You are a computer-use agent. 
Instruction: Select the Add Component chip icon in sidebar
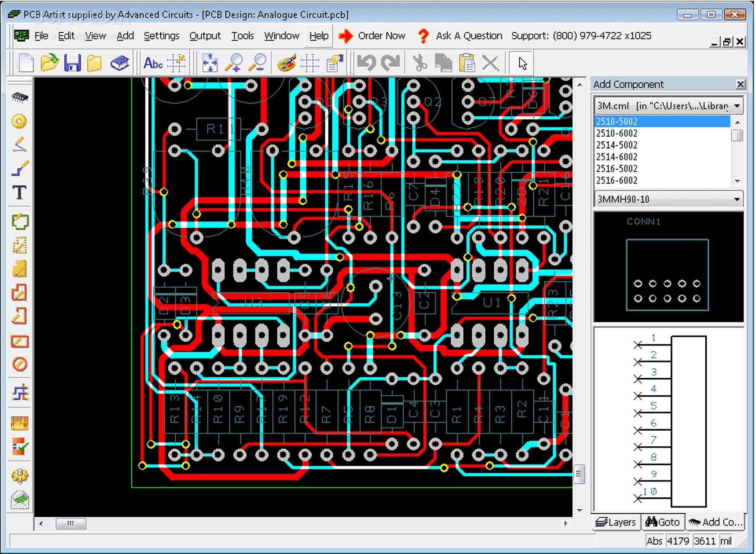19,98
